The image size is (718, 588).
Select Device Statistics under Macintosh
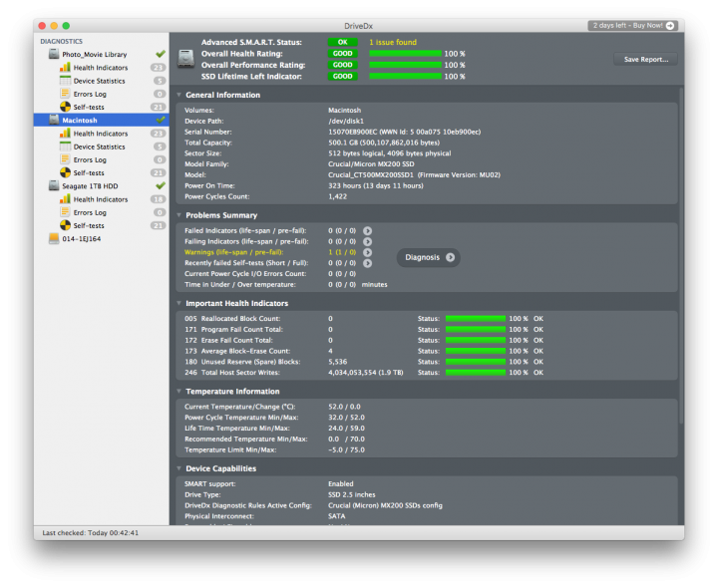coord(100,147)
